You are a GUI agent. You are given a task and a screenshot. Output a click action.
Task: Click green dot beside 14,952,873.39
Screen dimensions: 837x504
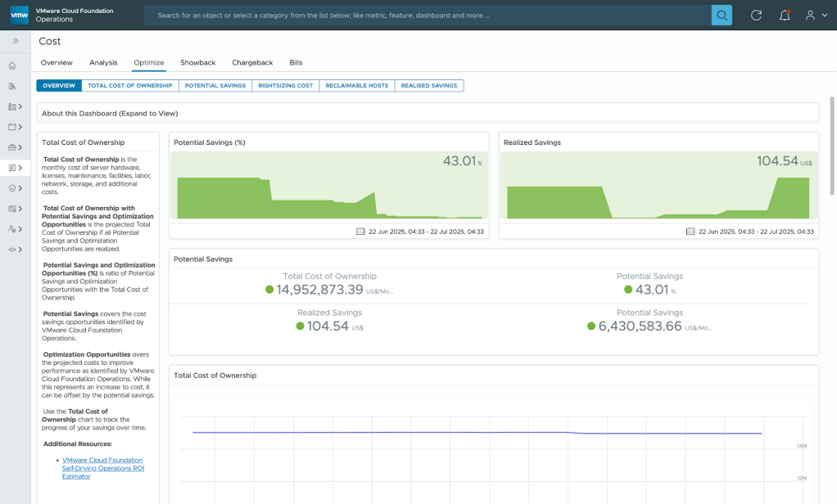pyautogui.click(x=269, y=290)
